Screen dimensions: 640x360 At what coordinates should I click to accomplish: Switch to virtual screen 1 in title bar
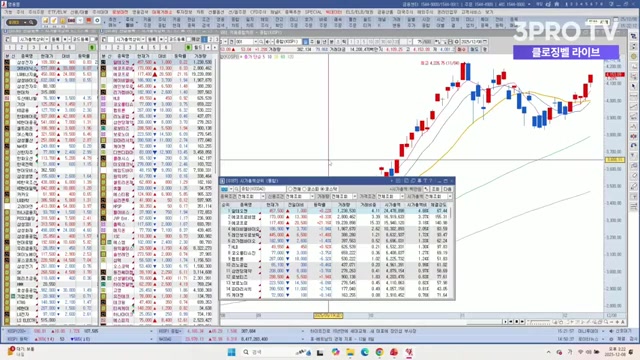(x=567, y=4)
